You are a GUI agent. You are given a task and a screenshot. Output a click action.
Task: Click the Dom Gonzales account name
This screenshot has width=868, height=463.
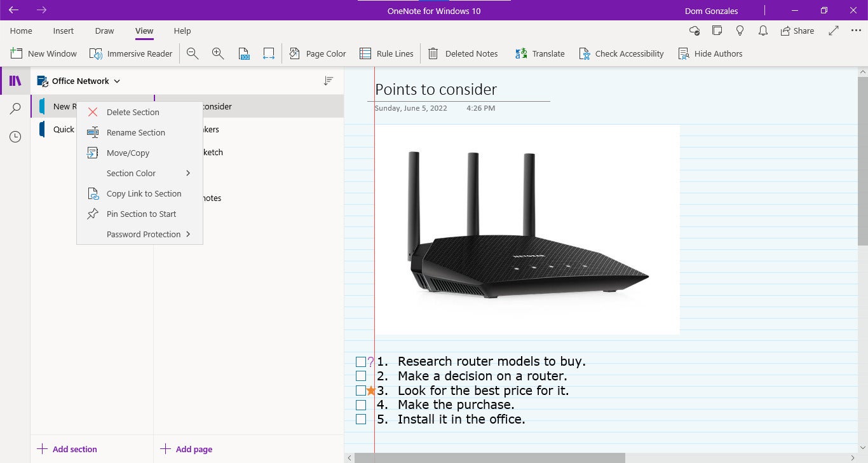pos(711,11)
